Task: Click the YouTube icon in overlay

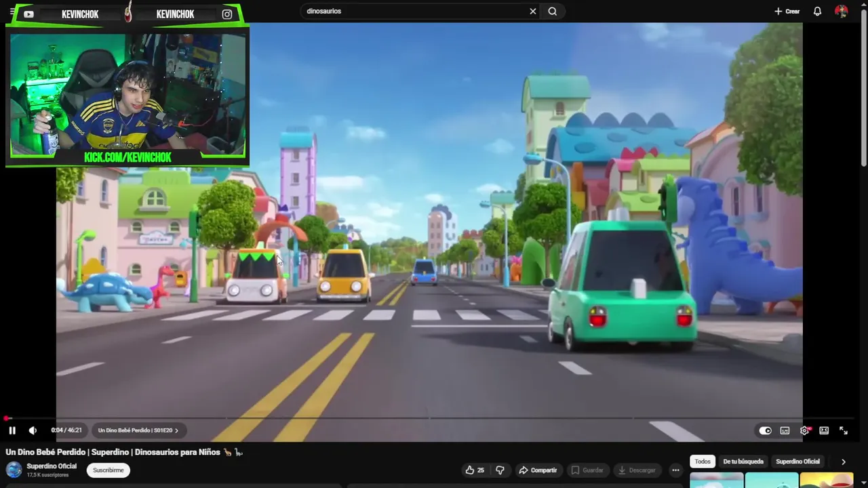Action: [28, 14]
